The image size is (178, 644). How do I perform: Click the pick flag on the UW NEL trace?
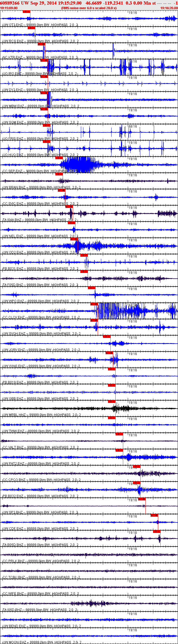click(x=72, y=223)
